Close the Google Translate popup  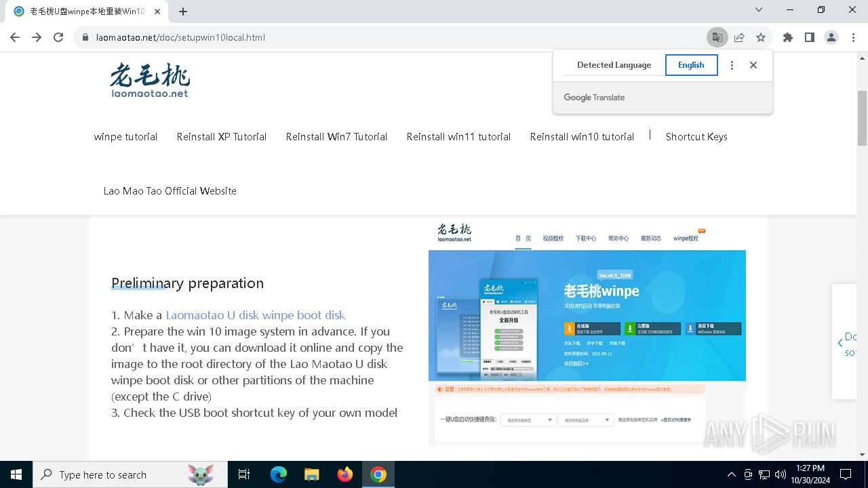pyautogui.click(x=753, y=65)
